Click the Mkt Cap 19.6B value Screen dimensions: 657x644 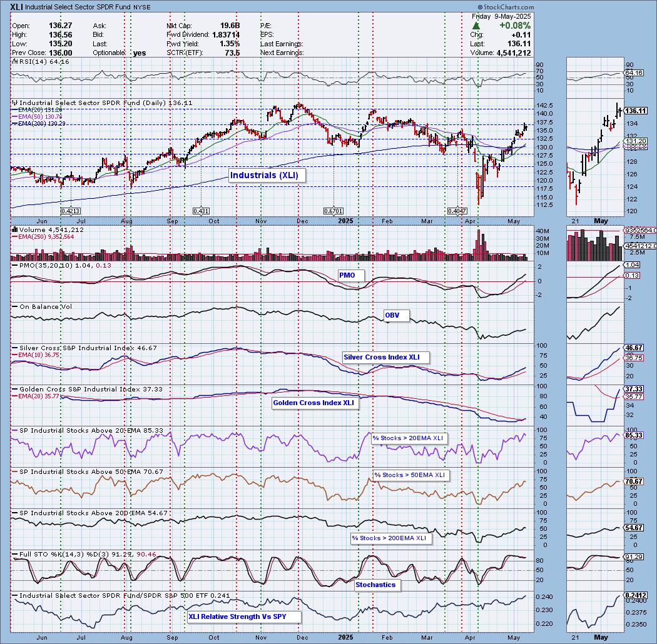click(x=230, y=26)
